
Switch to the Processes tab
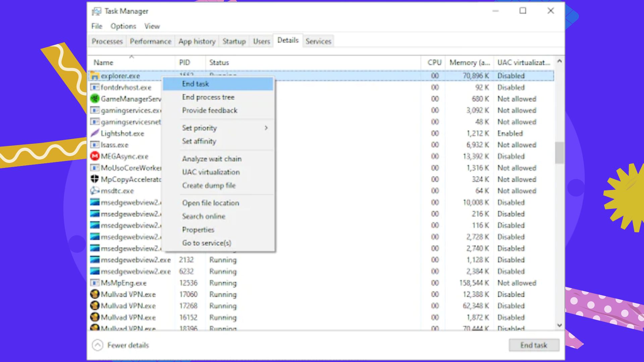click(x=107, y=41)
